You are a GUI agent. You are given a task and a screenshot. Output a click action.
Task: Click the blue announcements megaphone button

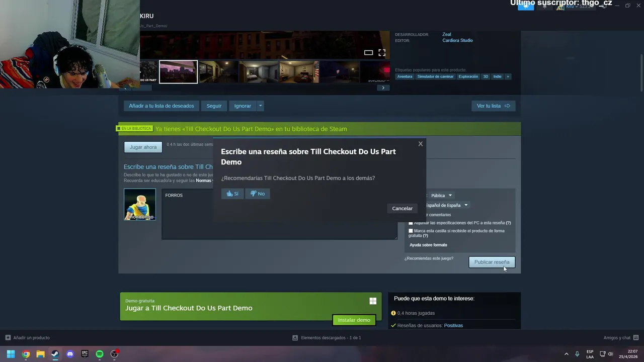(x=526, y=6)
